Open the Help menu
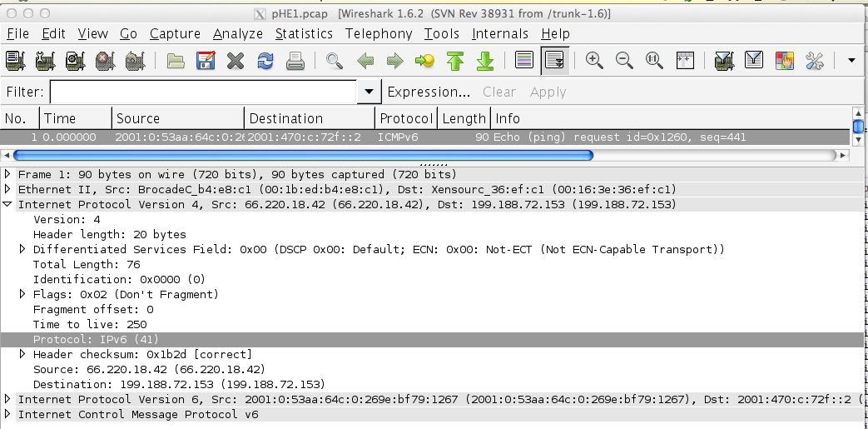The height and width of the screenshot is (429, 868). pos(555,34)
